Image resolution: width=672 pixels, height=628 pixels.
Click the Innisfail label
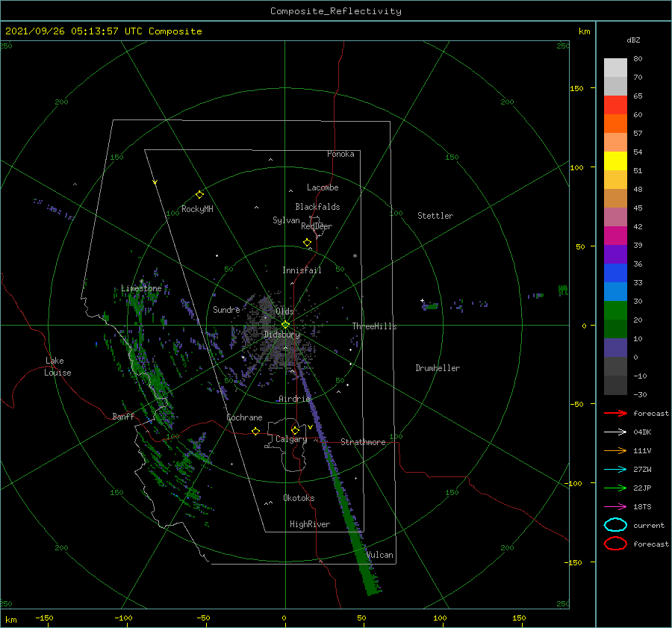point(302,270)
